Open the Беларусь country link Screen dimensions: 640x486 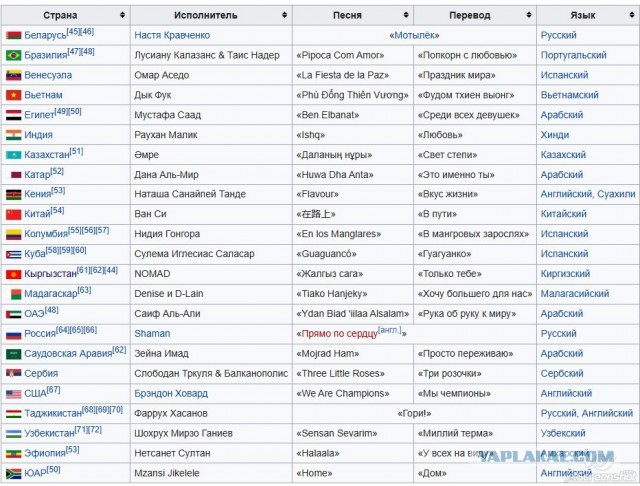45,36
